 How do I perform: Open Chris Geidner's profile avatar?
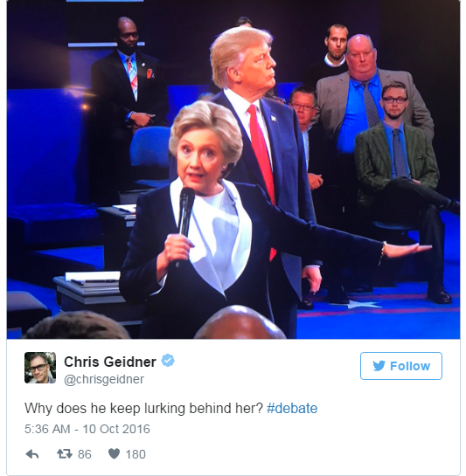pos(40,368)
